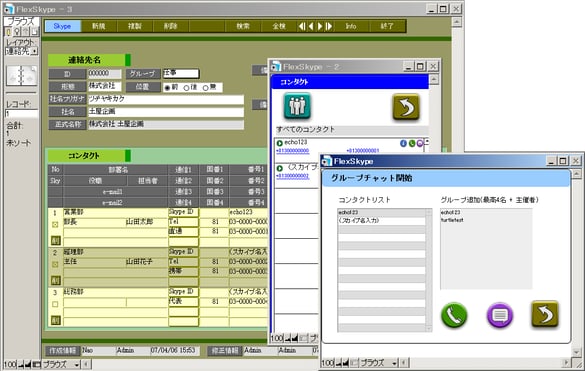Open ブラウズ mode popup in FlexSkype - 3 status bar
This screenshot has width=585, height=371.
pyautogui.click(x=62, y=364)
